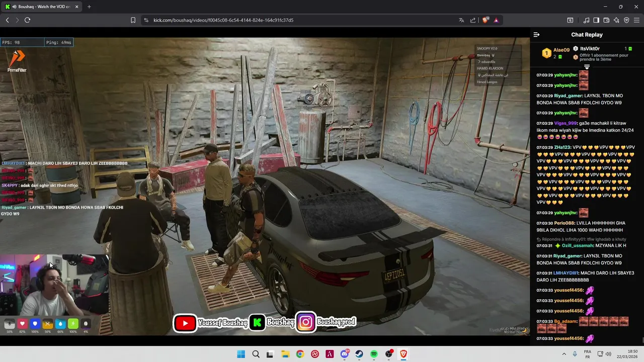Toggle the browser sidebar panel
The height and width of the screenshot is (362, 644).
[596, 20]
